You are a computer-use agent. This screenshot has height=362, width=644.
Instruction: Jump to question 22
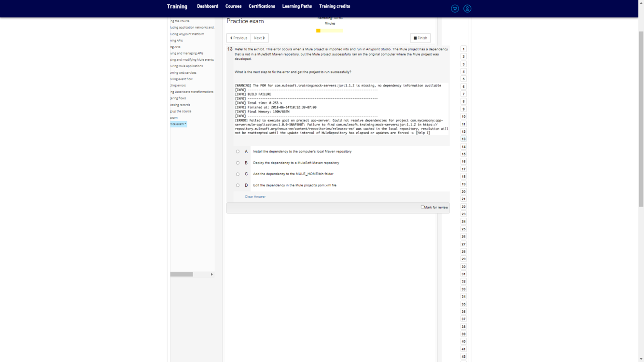pyautogui.click(x=463, y=207)
